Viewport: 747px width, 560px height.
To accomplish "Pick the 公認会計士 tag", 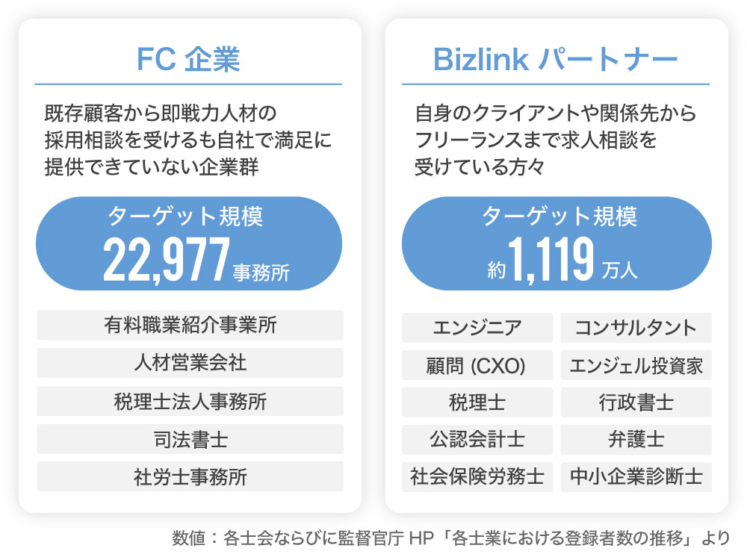I will click(477, 441).
